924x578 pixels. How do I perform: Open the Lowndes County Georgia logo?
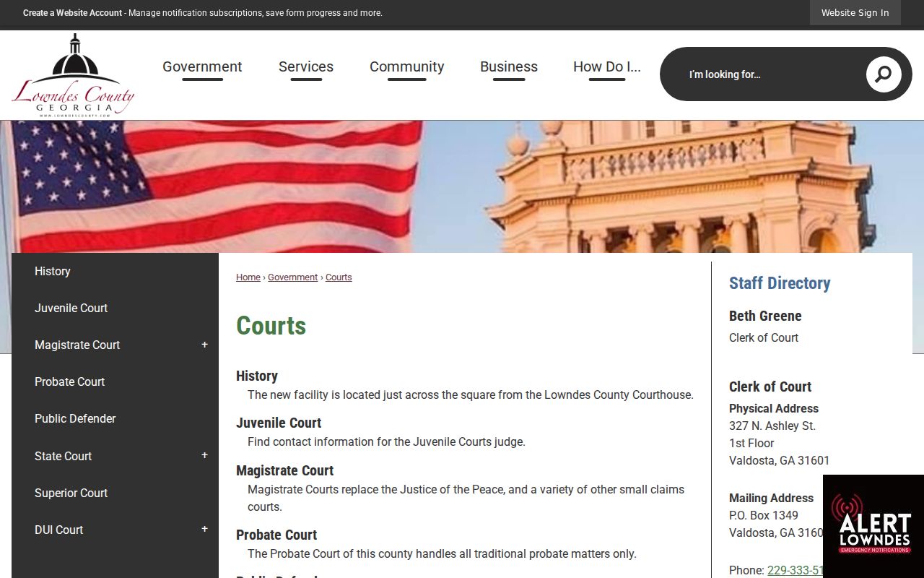click(x=73, y=75)
